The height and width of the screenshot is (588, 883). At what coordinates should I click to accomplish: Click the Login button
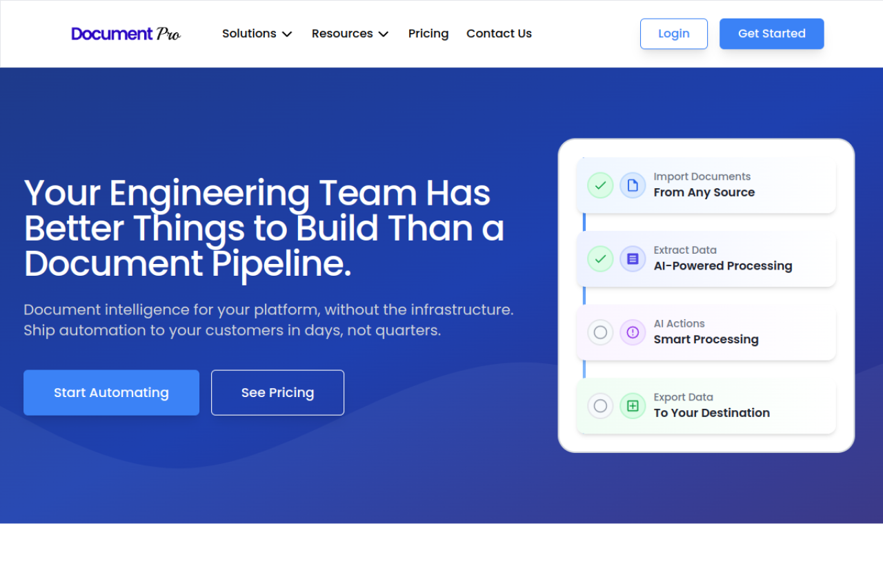click(x=674, y=34)
